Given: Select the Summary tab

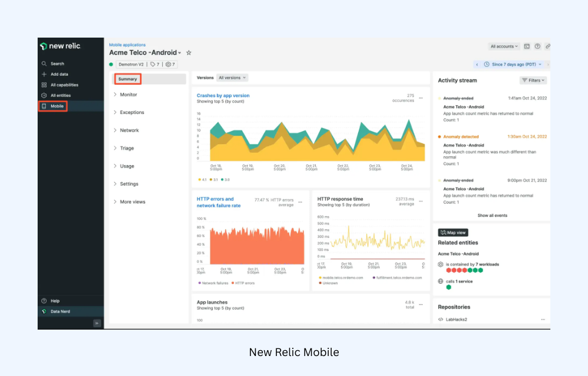Looking at the screenshot, I should click(x=128, y=79).
